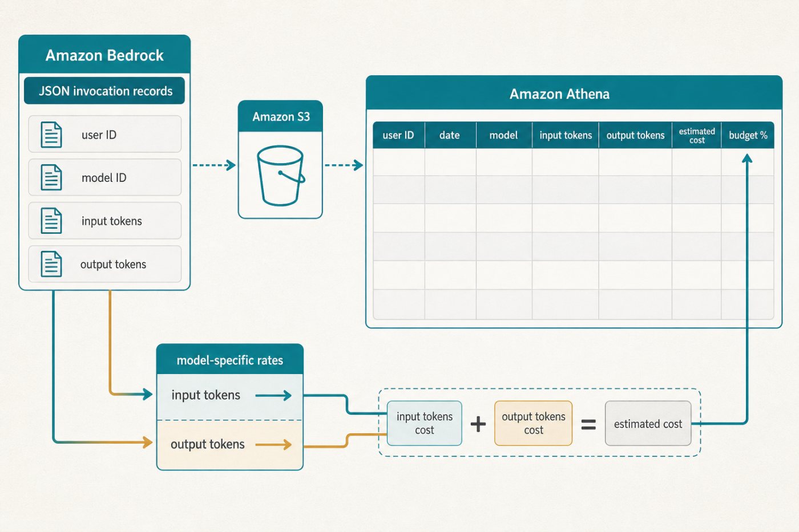Click the plus sign between the cost boxes

pos(478,424)
